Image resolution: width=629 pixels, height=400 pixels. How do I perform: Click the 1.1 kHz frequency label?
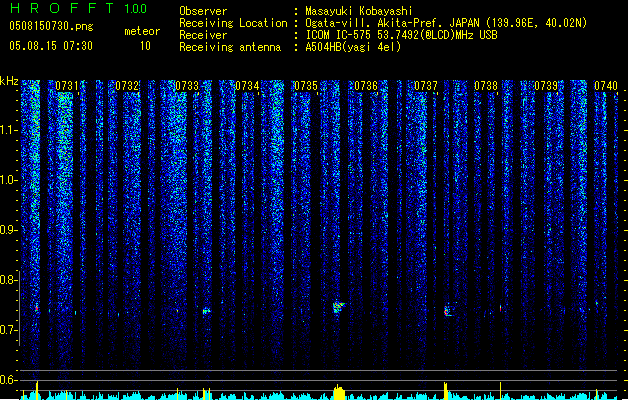[x=8, y=130]
